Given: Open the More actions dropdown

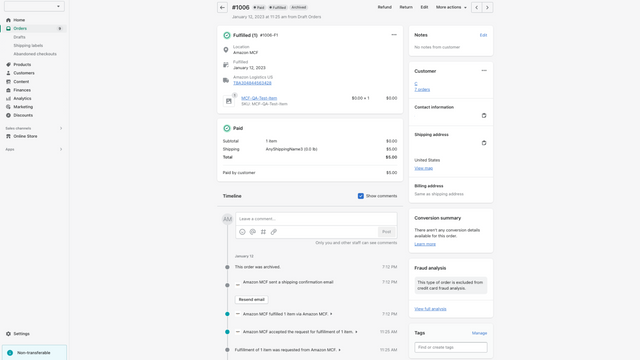Looking at the screenshot, I should tap(451, 7).
